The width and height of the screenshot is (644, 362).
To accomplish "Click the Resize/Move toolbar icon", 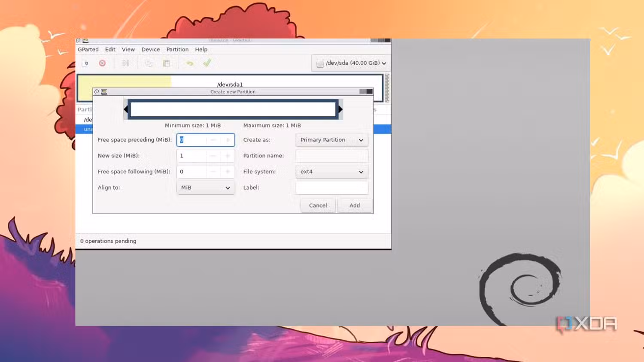I will coord(125,63).
